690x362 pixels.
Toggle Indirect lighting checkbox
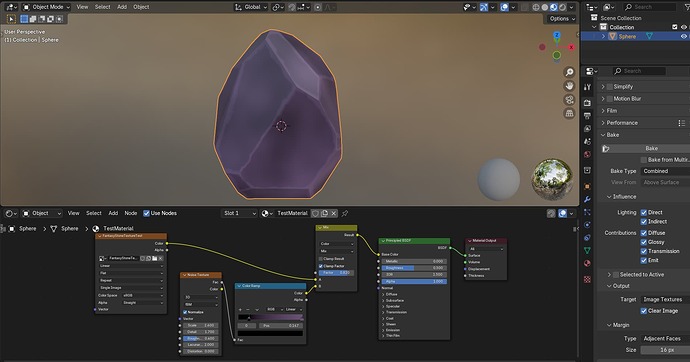tap(644, 222)
